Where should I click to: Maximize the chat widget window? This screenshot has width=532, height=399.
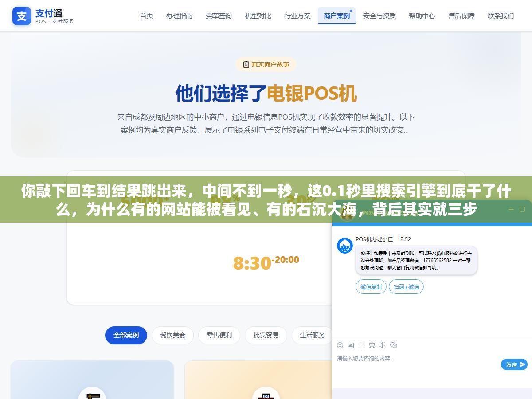point(522,209)
